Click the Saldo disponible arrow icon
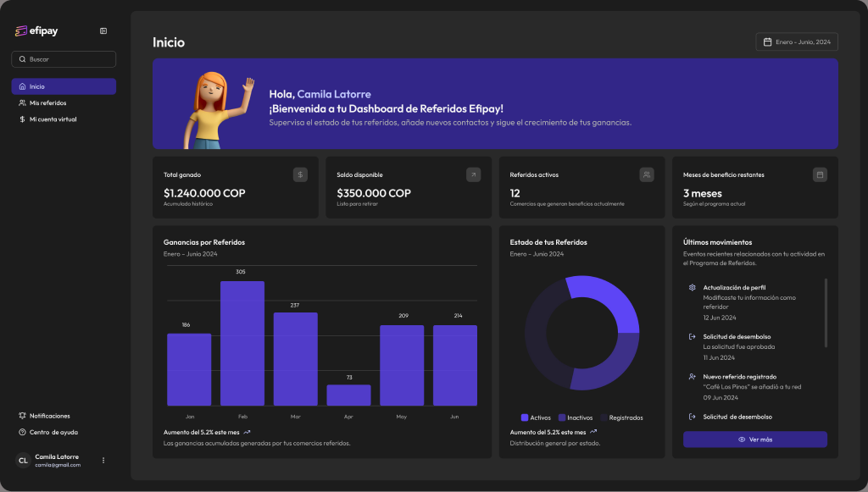 point(473,174)
